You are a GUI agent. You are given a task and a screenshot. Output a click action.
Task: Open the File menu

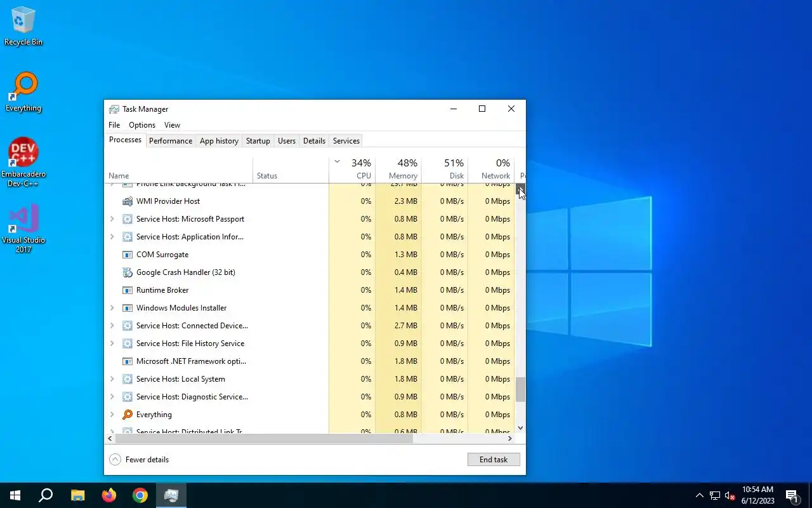(x=114, y=125)
